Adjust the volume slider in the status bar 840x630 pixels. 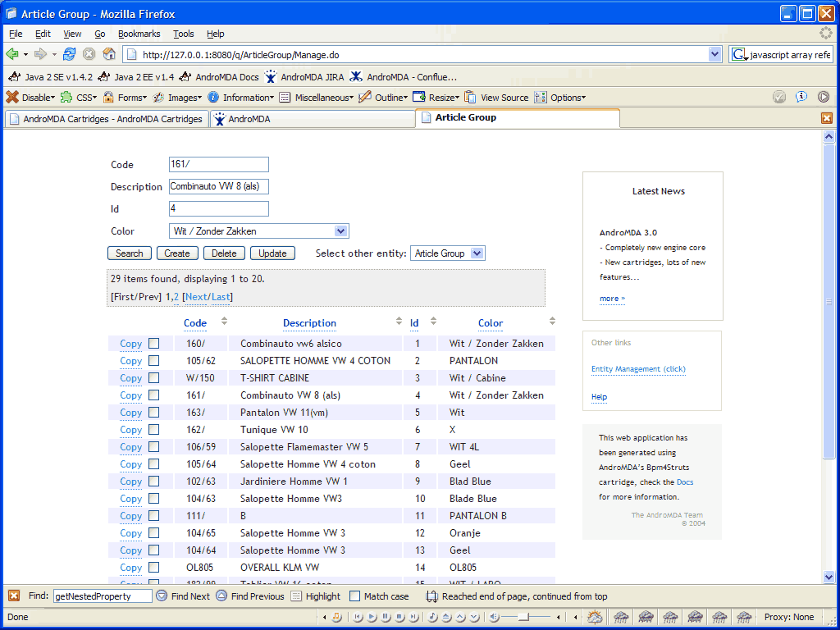click(x=525, y=617)
